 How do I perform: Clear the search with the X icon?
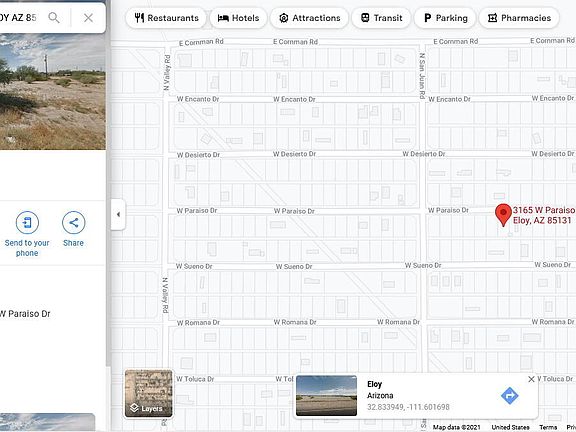click(88, 18)
